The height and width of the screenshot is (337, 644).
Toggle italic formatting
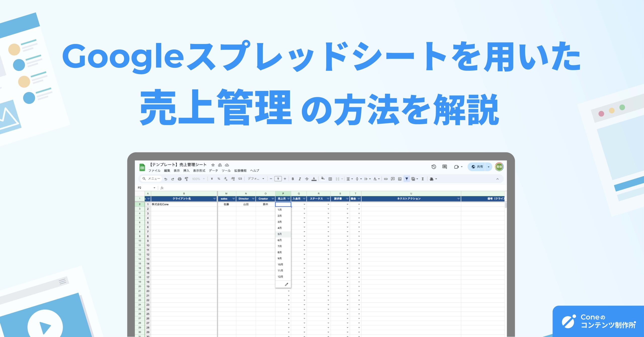pos(300,179)
